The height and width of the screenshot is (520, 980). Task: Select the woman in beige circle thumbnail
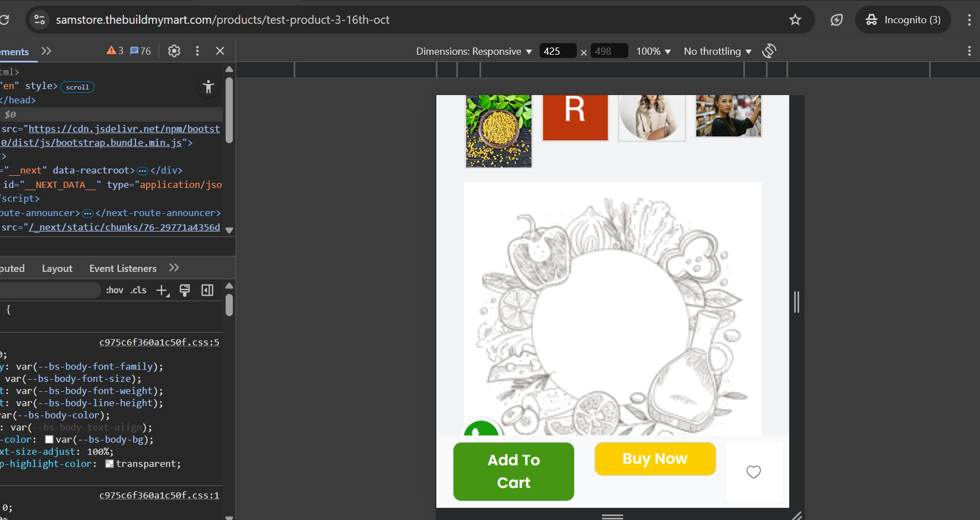click(x=652, y=118)
